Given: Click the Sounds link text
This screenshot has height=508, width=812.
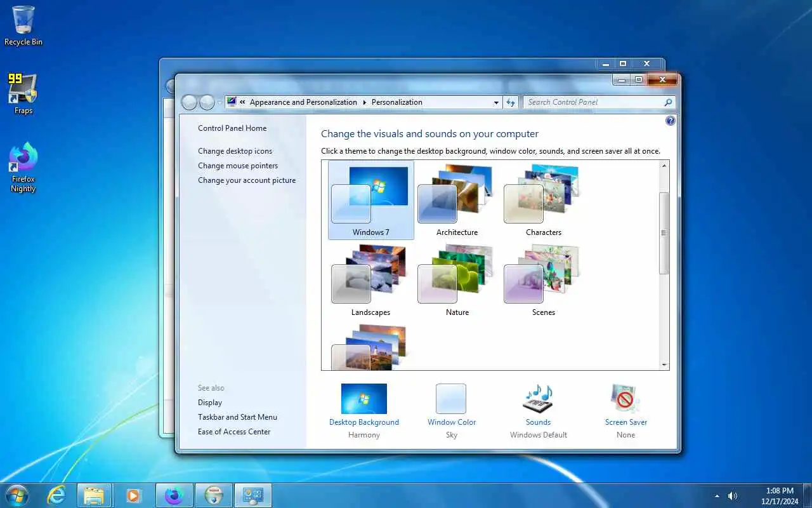Looking at the screenshot, I should tap(538, 422).
